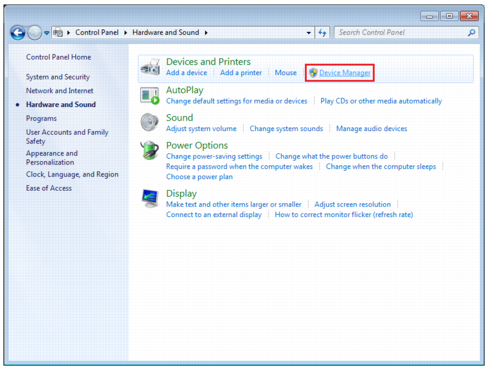Open Appearance and Personalization category
This screenshot has height=367, width=486.
coord(52,158)
